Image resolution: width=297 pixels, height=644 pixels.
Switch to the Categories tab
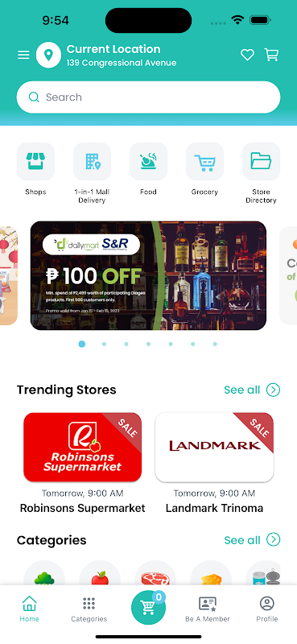[89, 609]
